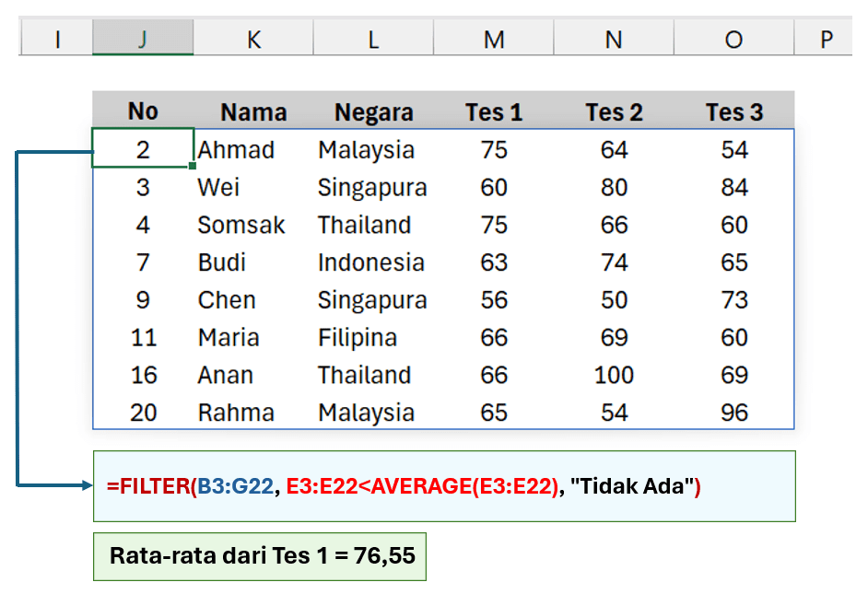Select column J header
868x594 pixels.
[x=143, y=38]
